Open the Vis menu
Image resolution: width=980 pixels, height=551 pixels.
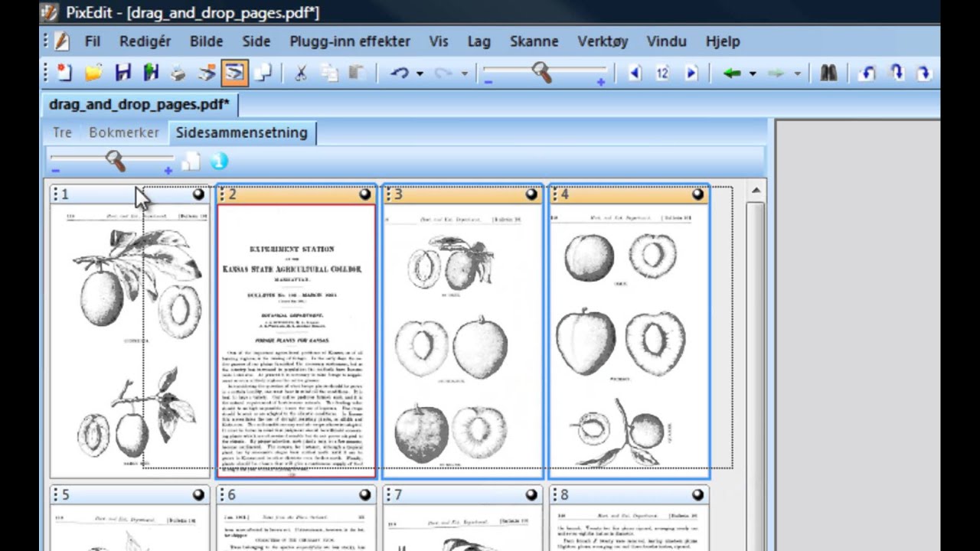point(439,41)
